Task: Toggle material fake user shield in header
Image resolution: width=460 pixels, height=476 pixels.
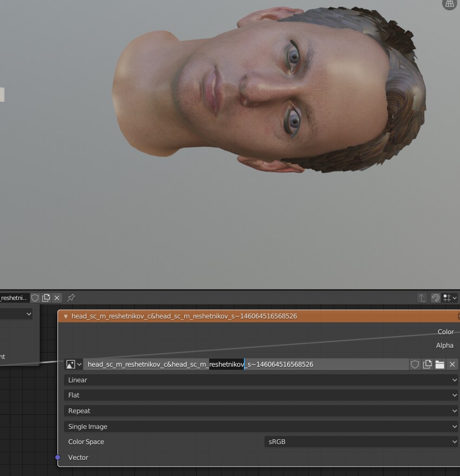Action: click(35, 298)
